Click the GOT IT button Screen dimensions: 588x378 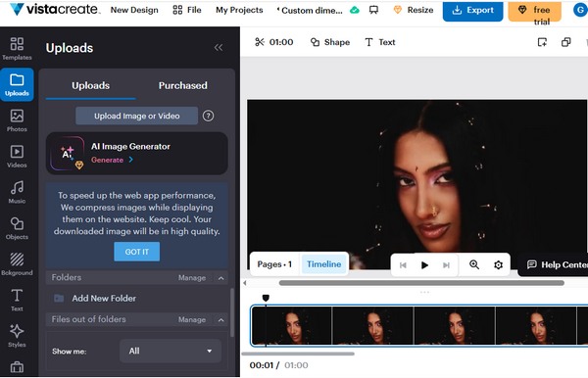click(137, 252)
